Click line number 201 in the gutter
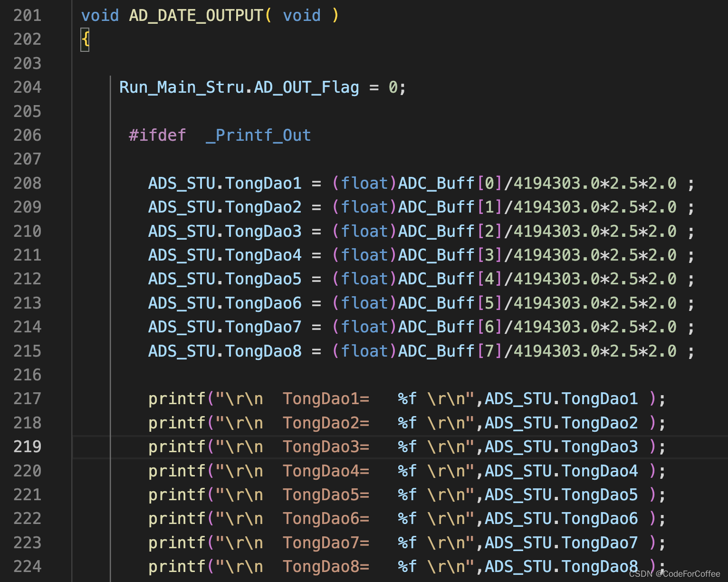Viewport: 728px width, 582px height. pyautogui.click(x=28, y=16)
